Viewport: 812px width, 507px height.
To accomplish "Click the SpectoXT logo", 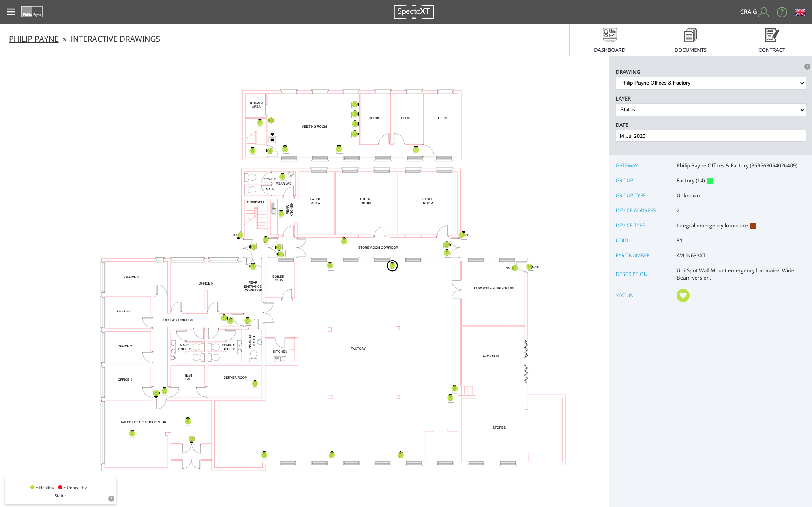I will [x=414, y=12].
